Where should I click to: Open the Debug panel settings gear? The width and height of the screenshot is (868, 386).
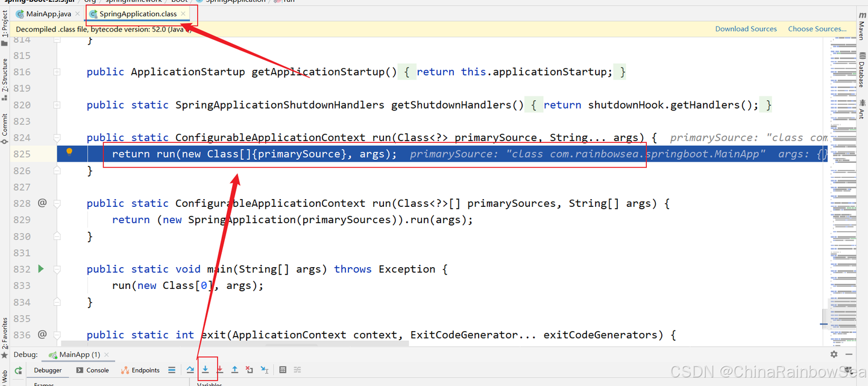click(834, 355)
